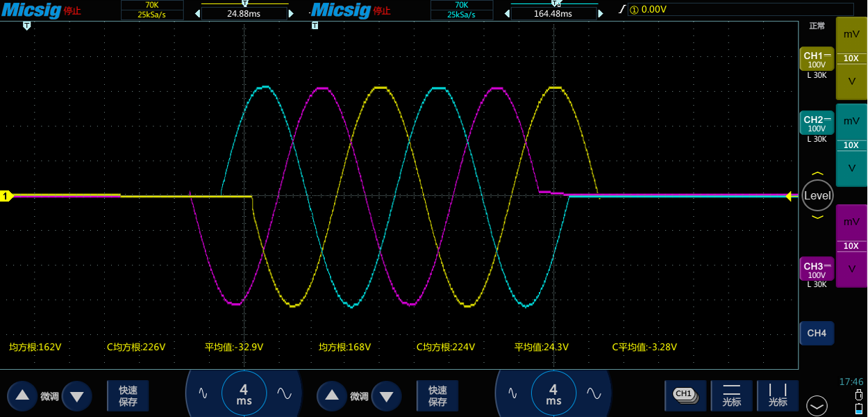Tap the fine-adjust up arrow under 均方根:168V

(332, 395)
